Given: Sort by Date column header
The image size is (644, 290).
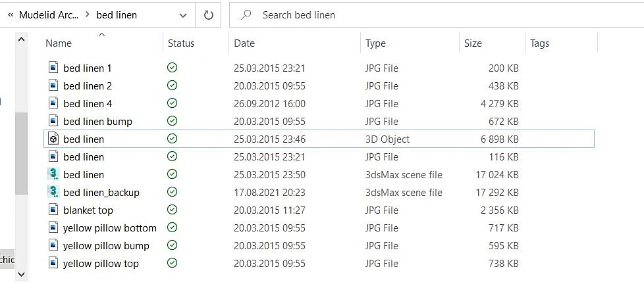Looking at the screenshot, I should point(244,43).
